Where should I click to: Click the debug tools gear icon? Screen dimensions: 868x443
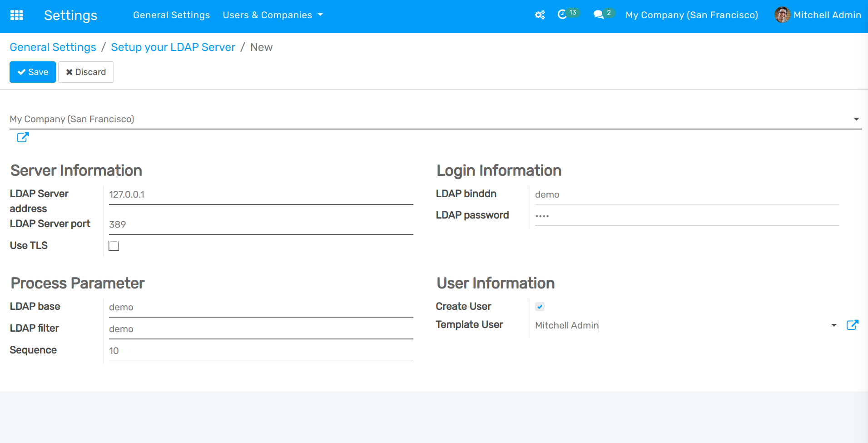tap(540, 15)
